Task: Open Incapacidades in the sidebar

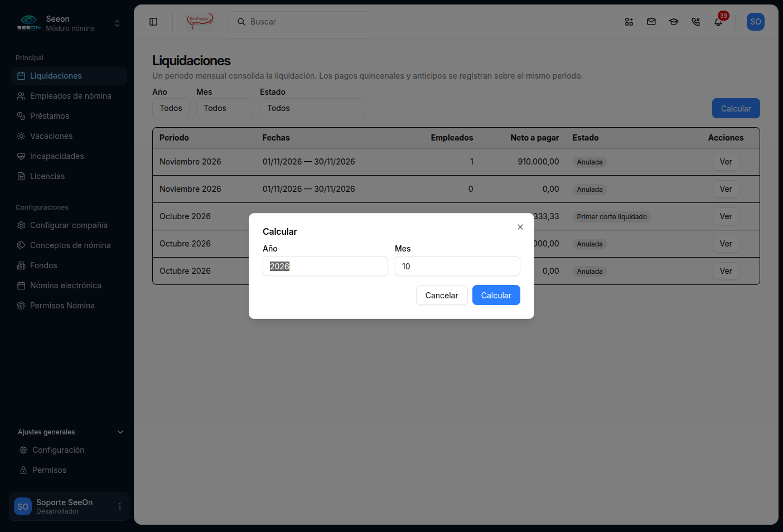Action: click(69, 156)
